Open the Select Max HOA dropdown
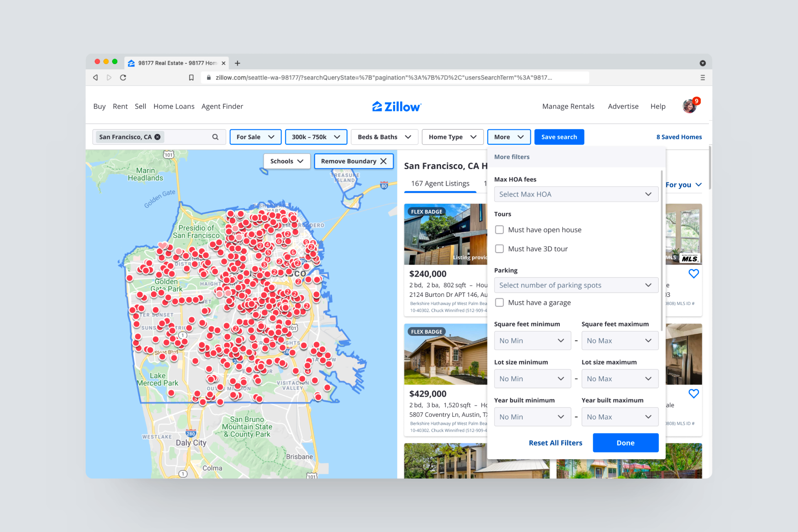 (x=576, y=195)
